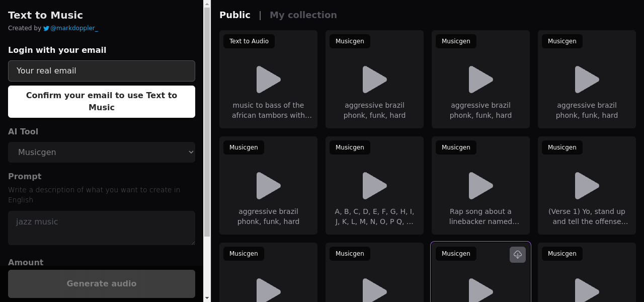
Task: Click the download cloud icon on highlighted card
Action: pos(517,255)
